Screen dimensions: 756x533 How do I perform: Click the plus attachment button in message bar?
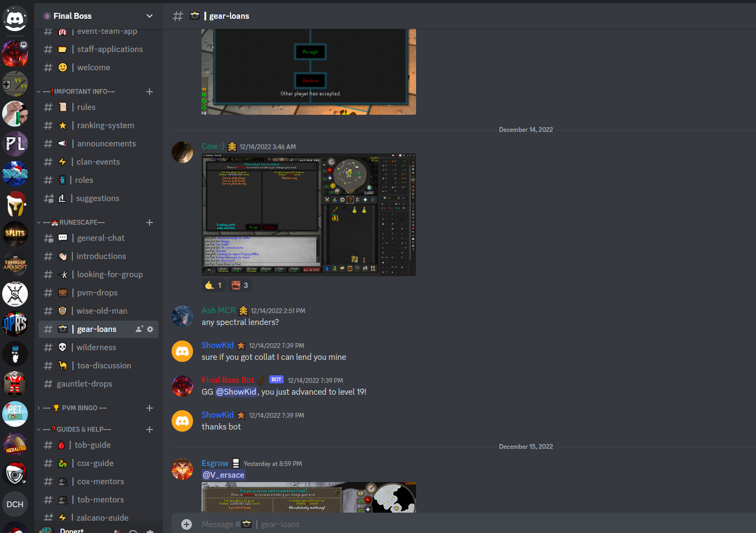click(x=187, y=524)
